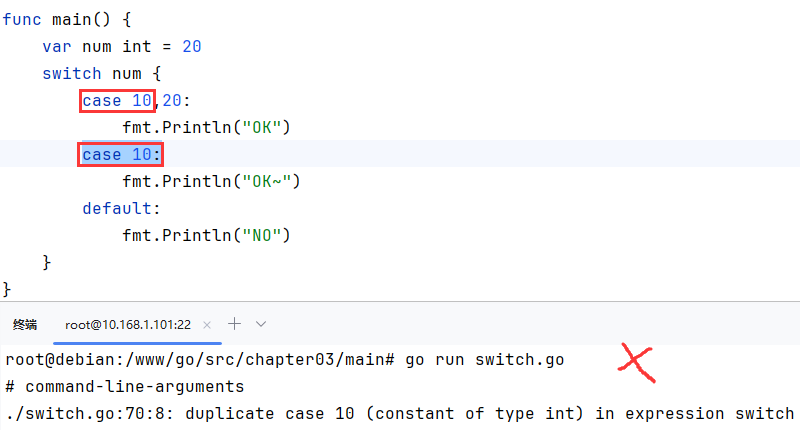Viewport: 800px width, 430px height.
Task: Click the 'switch' keyword
Action: [71, 73]
